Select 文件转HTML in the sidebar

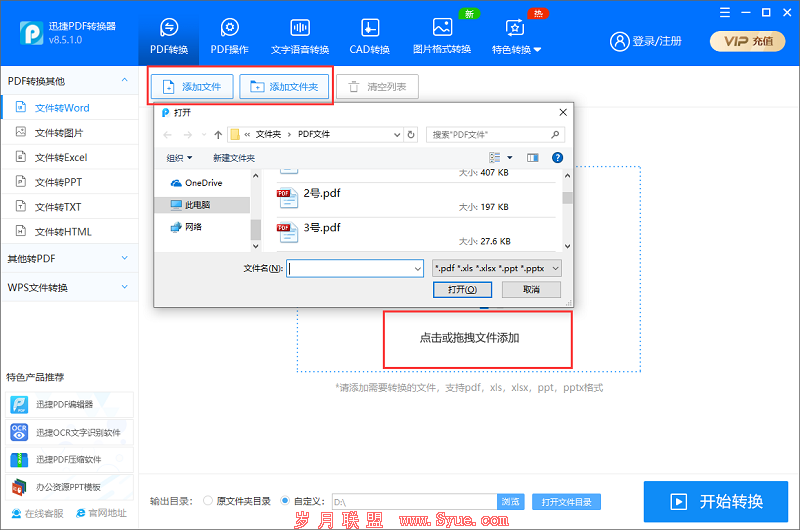point(70,232)
